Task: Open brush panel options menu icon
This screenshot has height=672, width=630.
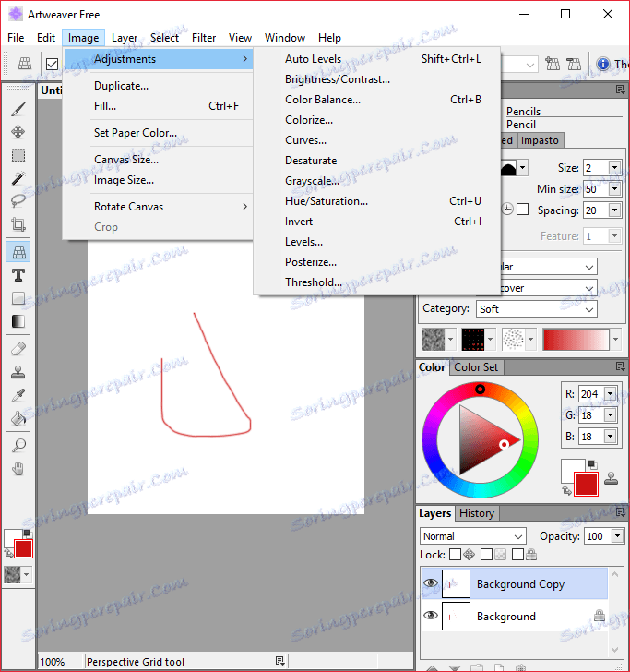Action: click(x=620, y=90)
